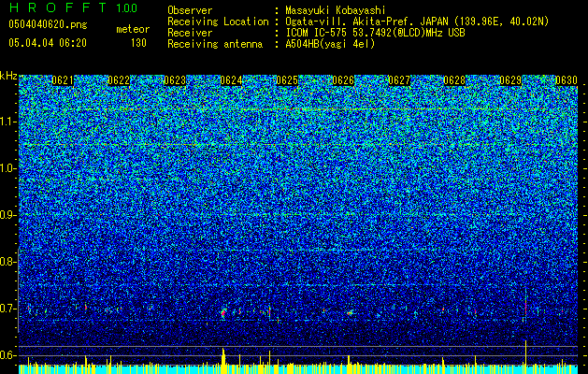
Task: Click the 0629 time marker
Action: pos(510,80)
